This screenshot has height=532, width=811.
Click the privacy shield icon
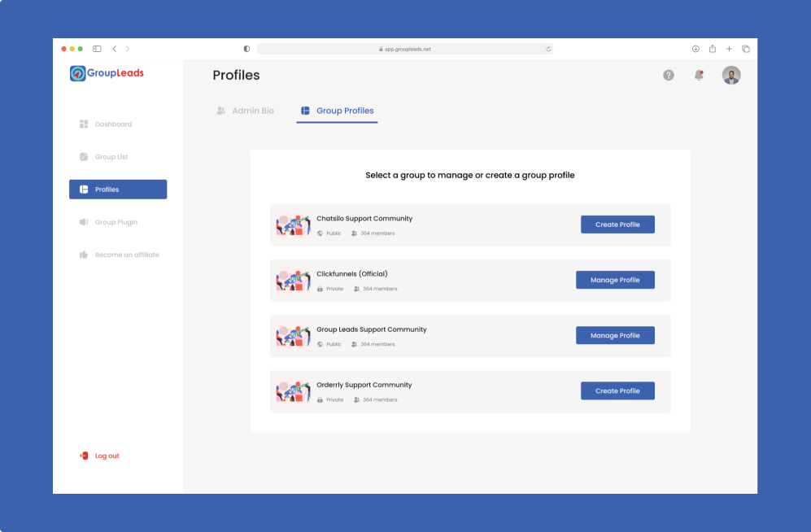pyautogui.click(x=246, y=49)
